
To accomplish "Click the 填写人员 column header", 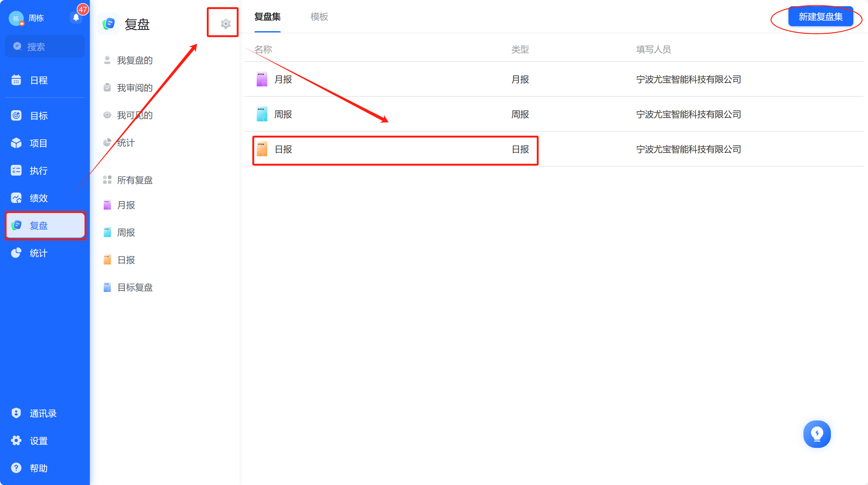I will tap(653, 49).
